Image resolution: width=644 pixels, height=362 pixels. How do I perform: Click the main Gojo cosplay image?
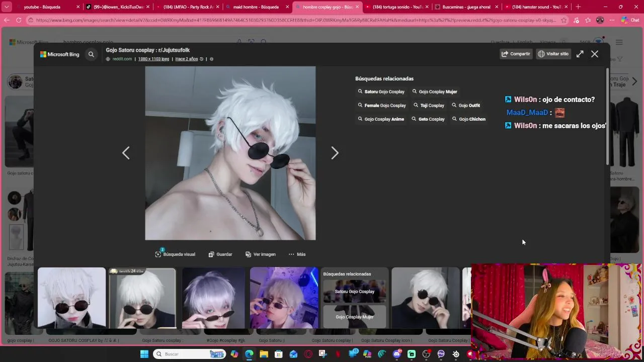pyautogui.click(x=230, y=153)
